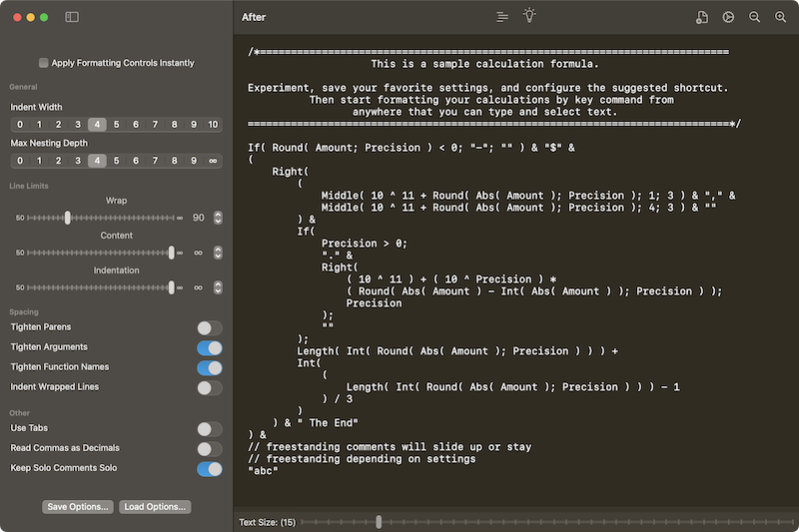Viewport: 799px width, 532px height.
Task: Select Max Nesting Depth segment 4
Action: click(97, 161)
